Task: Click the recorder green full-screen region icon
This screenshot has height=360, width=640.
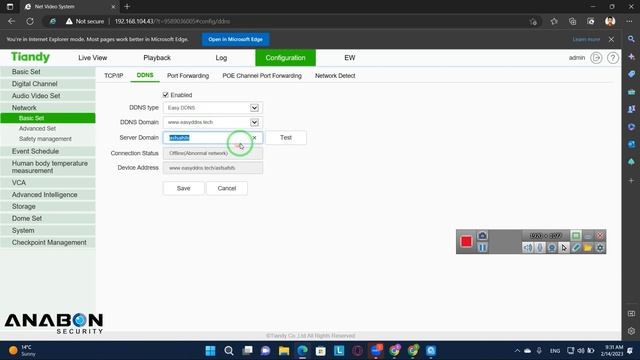Action: 576,236
